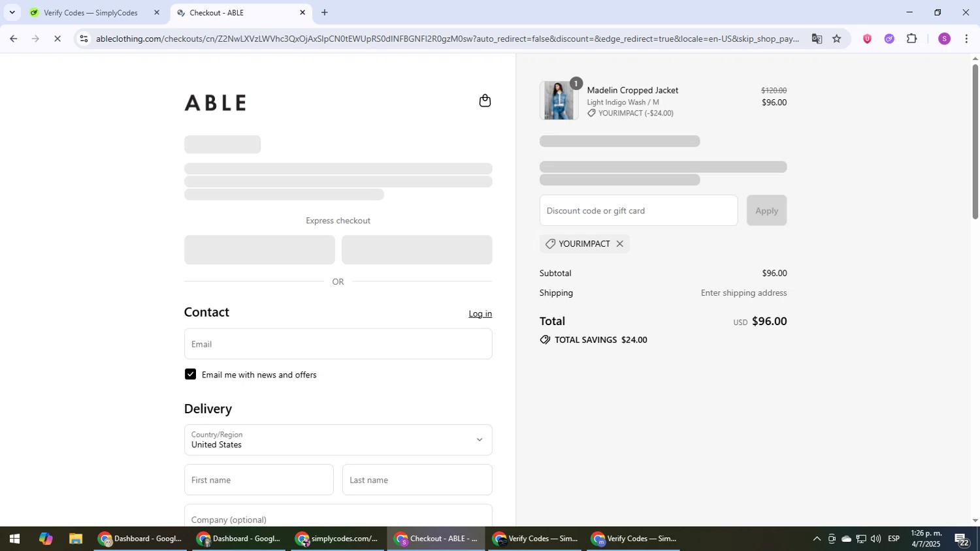This screenshot has height=551, width=980.
Task: Open the purple circular extension icon
Action: click(x=889, y=39)
